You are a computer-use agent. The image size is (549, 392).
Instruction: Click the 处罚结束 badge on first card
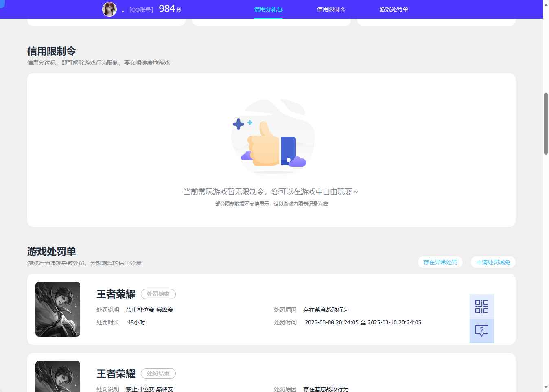158,294
